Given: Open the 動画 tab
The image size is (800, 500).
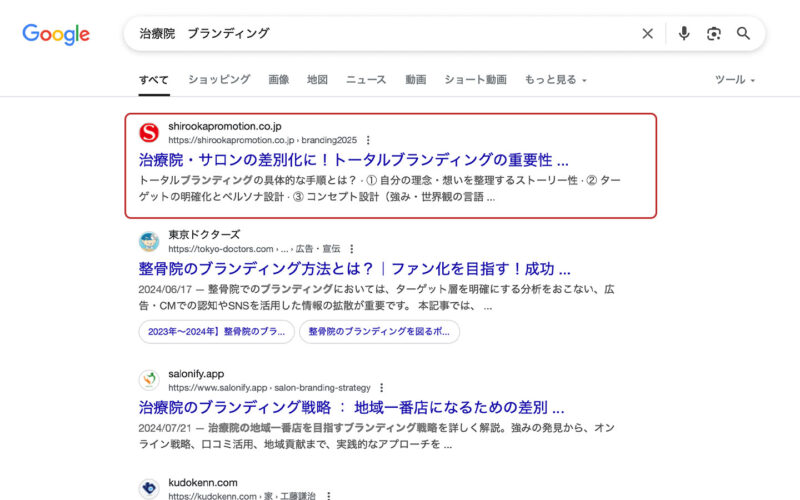Looking at the screenshot, I should (415, 80).
